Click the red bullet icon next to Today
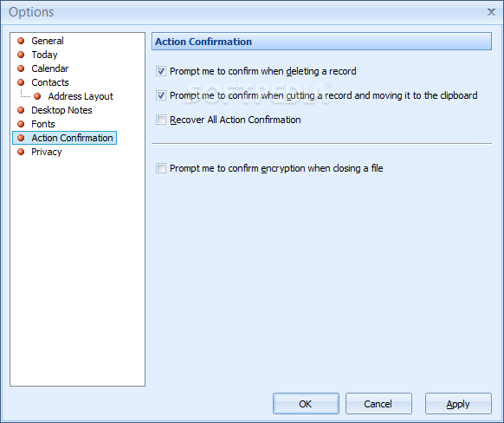This screenshot has width=504, height=423. [x=21, y=55]
